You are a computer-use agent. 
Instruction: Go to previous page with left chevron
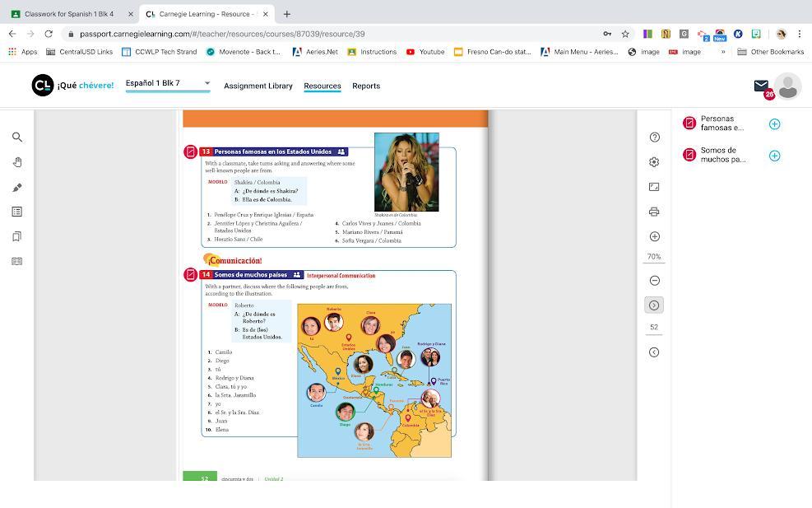click(x=654, y=352)
